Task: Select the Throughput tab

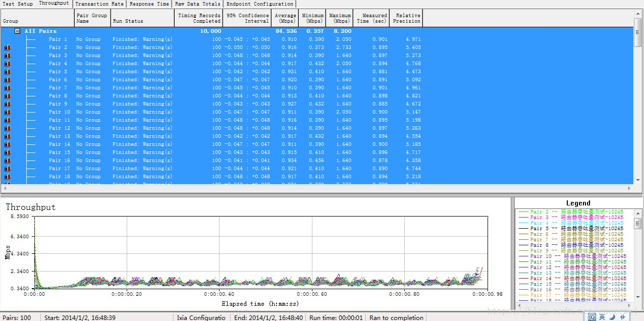Action: point(54,3)
